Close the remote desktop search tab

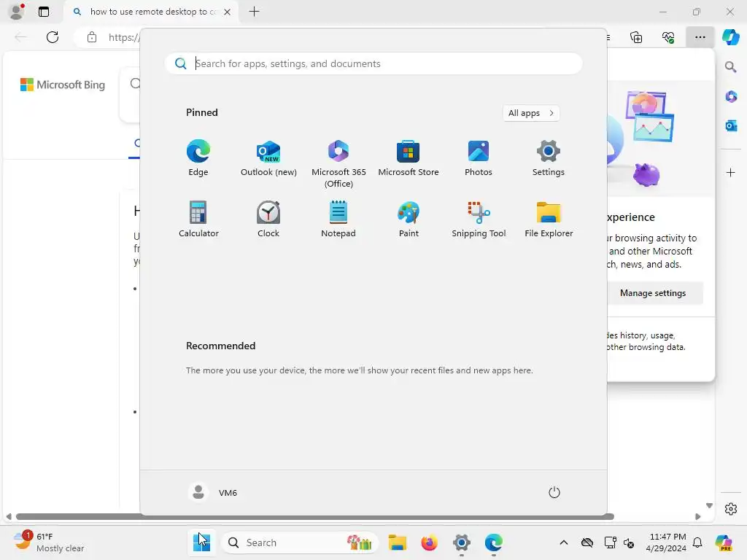(x=228, y=12)
